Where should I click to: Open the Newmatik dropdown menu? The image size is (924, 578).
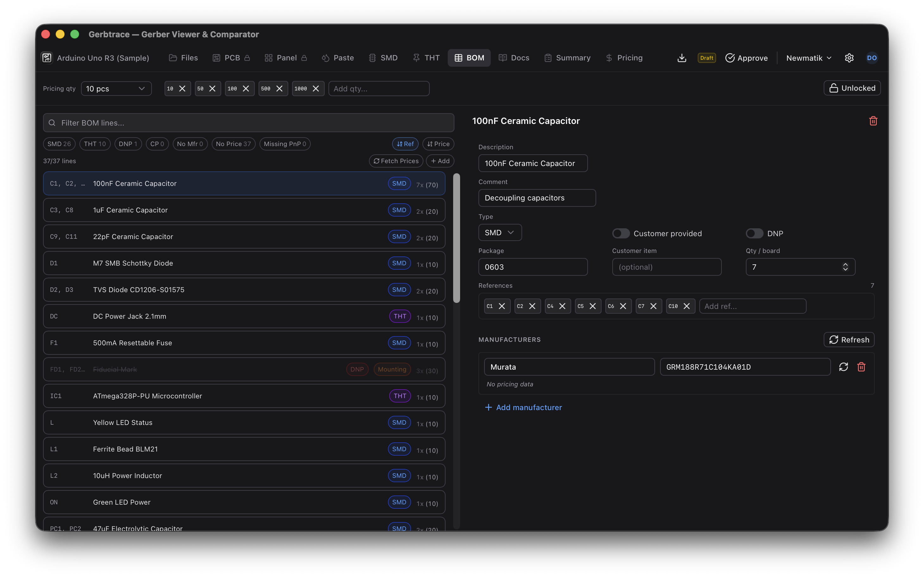[809, 58]
